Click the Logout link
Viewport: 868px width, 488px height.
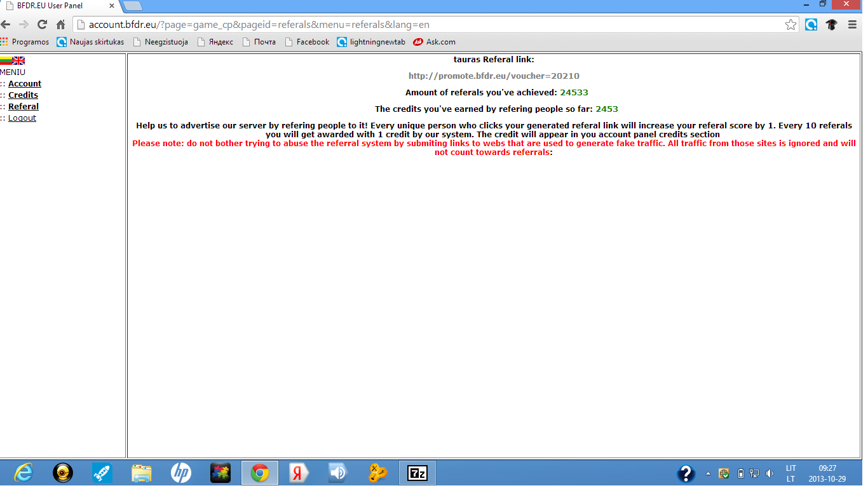22,118
